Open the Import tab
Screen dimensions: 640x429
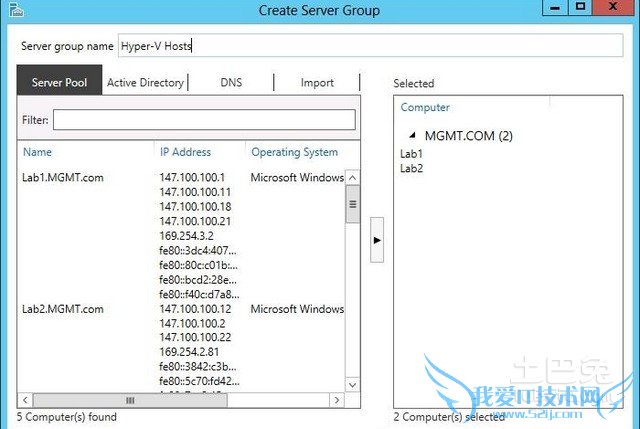click(317, 82)
